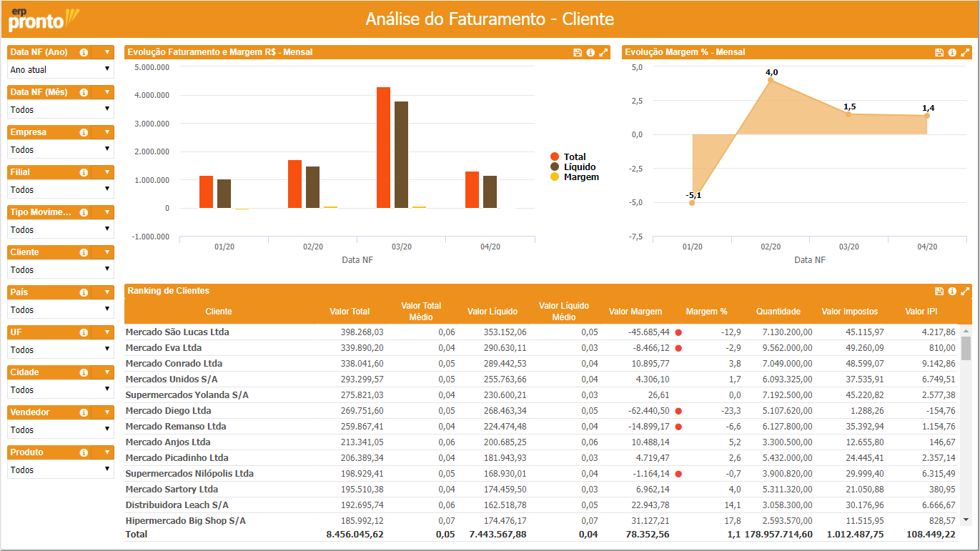Image resolution: width=980 pixels, height=551 pixels.
Task: Open the Produto filter dropdown
Action: click(x=60, y=470)
